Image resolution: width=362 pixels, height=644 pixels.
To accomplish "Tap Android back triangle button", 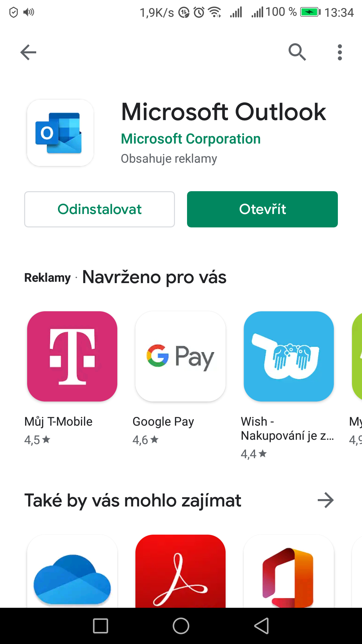I will (x=262, y=626).
